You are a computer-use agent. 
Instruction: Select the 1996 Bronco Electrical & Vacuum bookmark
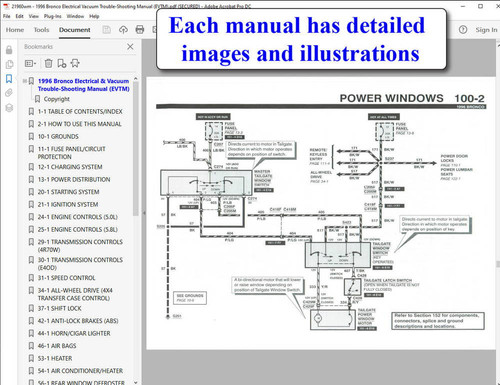click(83, 85)
